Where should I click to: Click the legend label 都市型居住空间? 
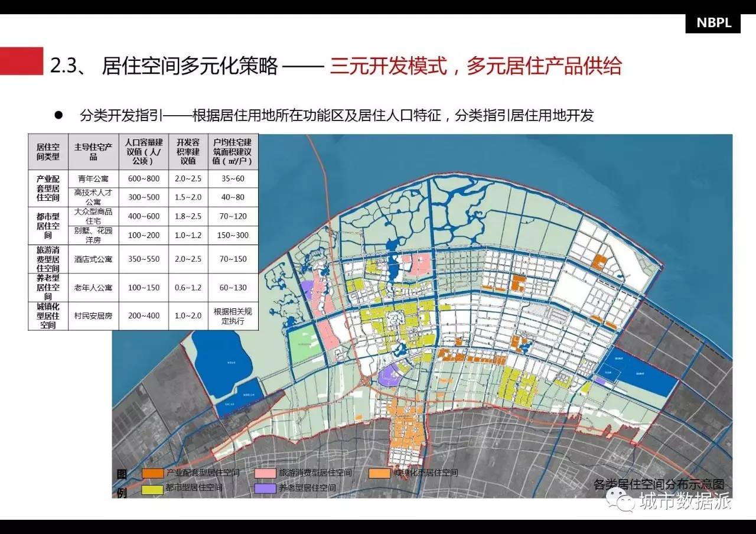[x=194, y=489]
